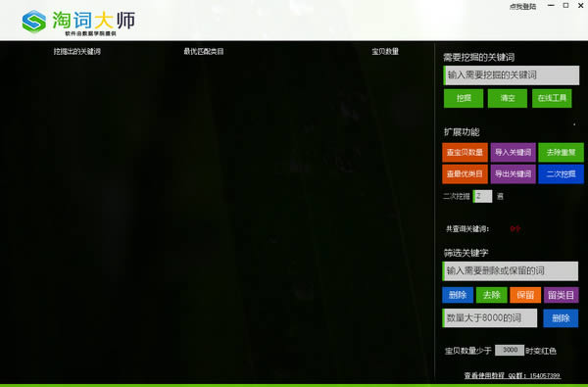Open the 点我登陆 login link
The height and width of the screenshot is (387, 588).
(x=522, y=7)
